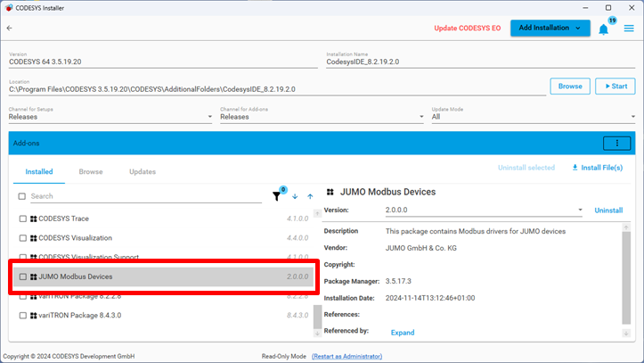This screenshot has height=363, width=644.
Task: Check the JUMO Modbus Devices checkbox
Action: pos(23,276)
